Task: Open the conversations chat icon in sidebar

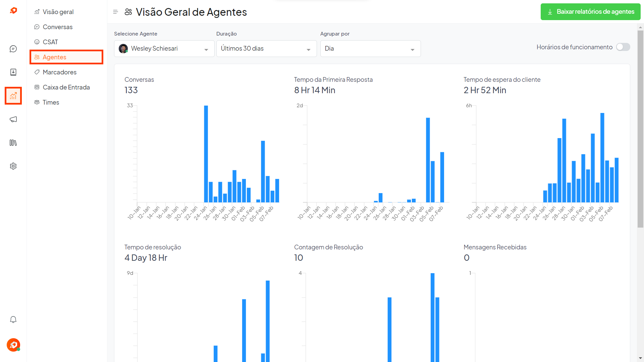Action: click(x=13, y=49)
